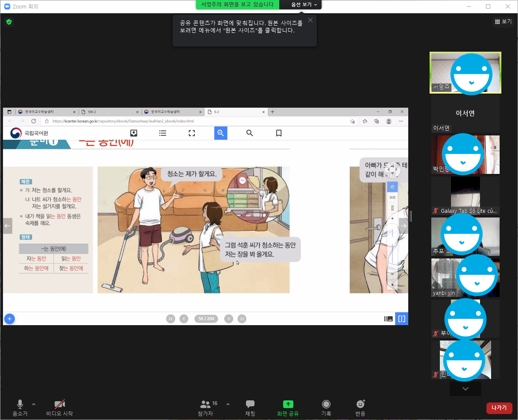Start recording with the 기록 button
The height and width of the screenshot is (420, 518).
point(326,408)
